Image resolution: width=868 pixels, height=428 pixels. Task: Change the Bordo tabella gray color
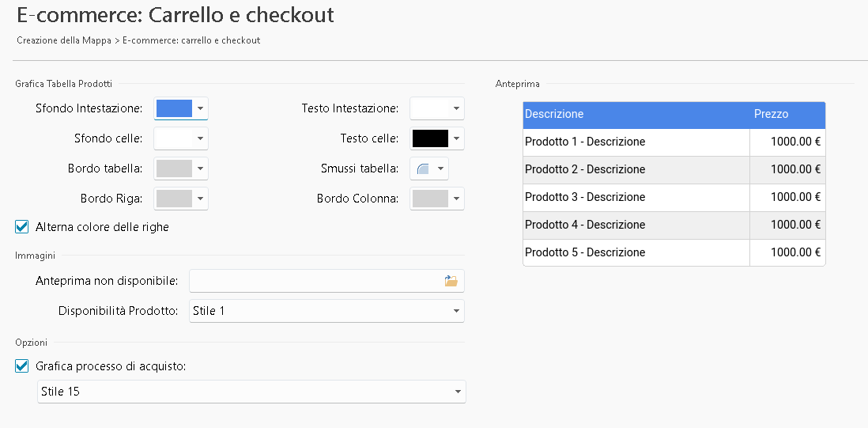click(174, 169)
